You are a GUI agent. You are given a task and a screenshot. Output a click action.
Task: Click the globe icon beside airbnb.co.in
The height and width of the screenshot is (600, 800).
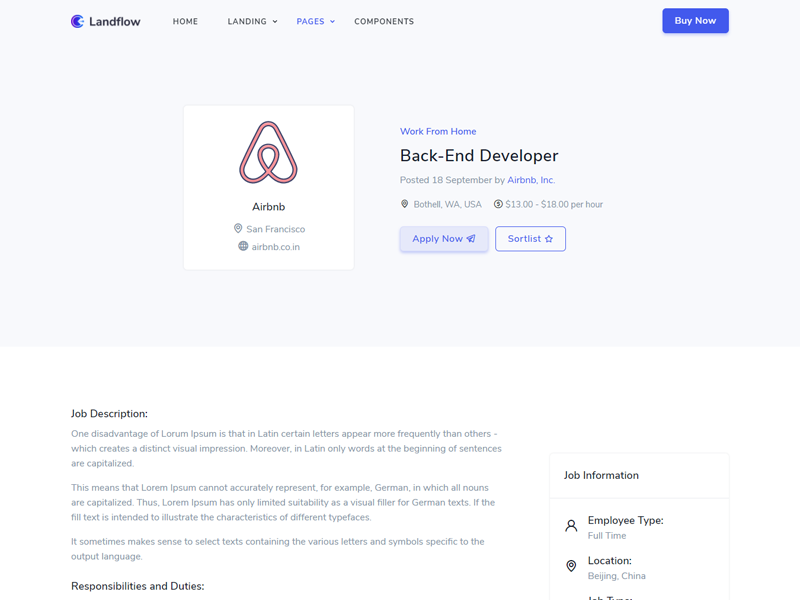243,246
